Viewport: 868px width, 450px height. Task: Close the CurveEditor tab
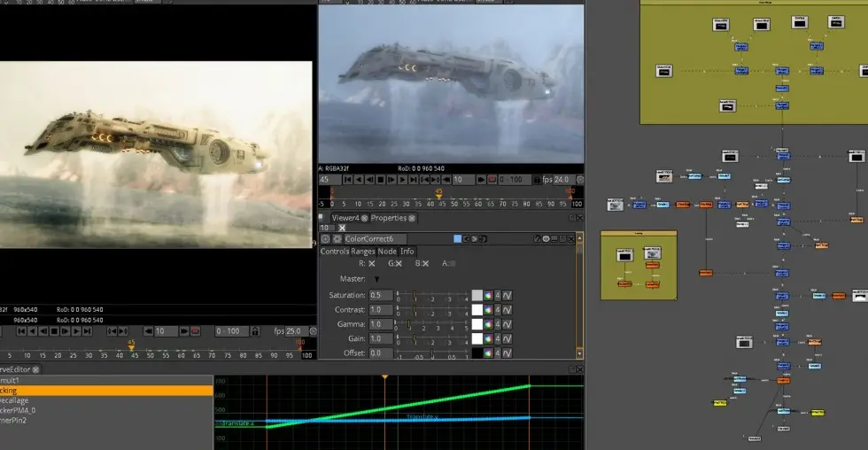[x=35, y=369]
